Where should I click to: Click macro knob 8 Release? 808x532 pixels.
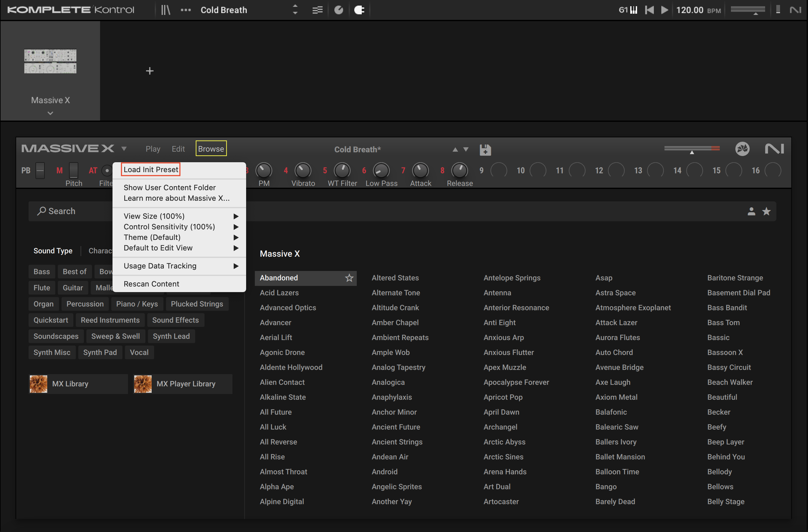coord(460,170)
